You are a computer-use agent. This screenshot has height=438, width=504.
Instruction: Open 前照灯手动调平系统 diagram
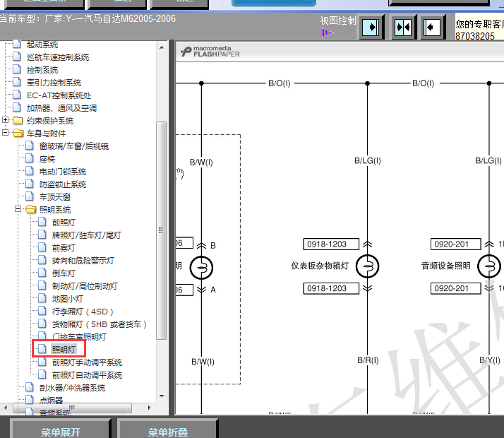pyautogui.click(x=87, y=362)
